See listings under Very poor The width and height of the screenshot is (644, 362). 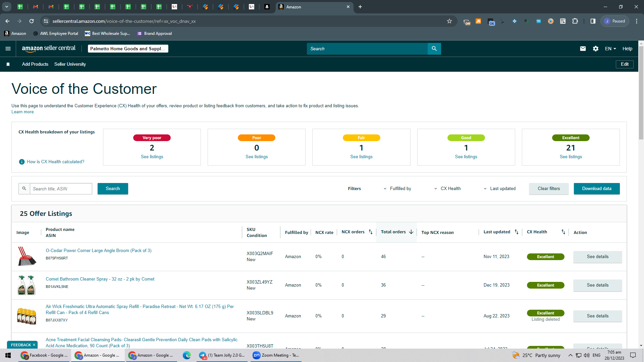pyautogui.click(x=152, y=157)
